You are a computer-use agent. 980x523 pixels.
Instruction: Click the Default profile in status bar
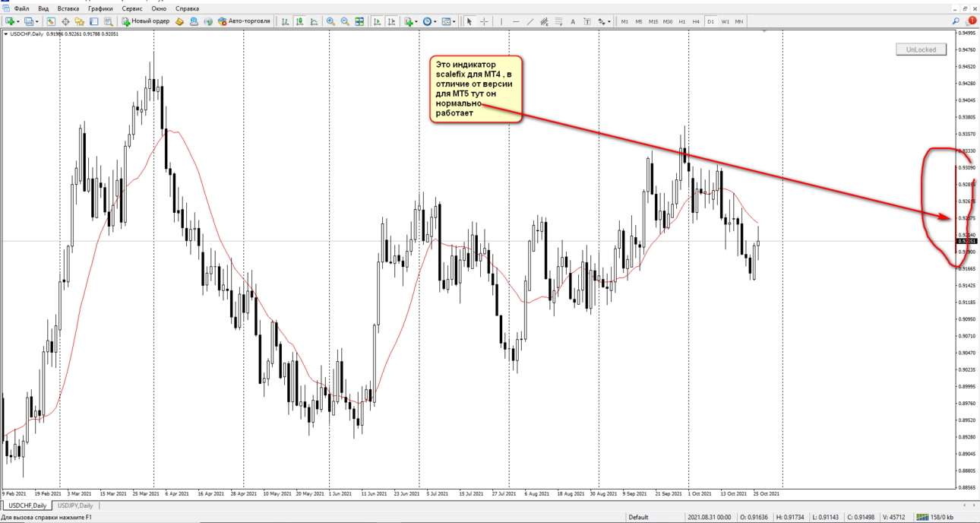(x=638, y=518)
